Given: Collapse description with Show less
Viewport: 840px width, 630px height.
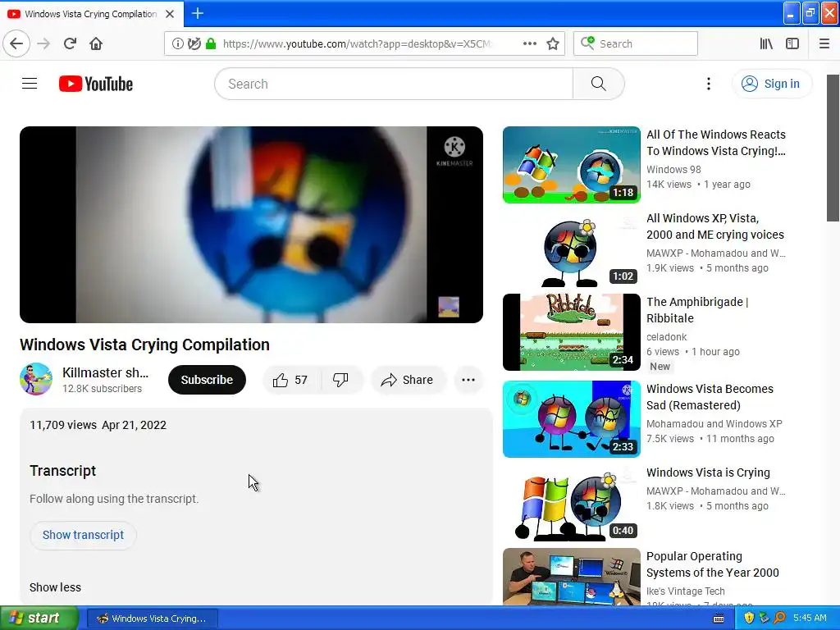Looking at the screenshot, I should tap(55, 587).
